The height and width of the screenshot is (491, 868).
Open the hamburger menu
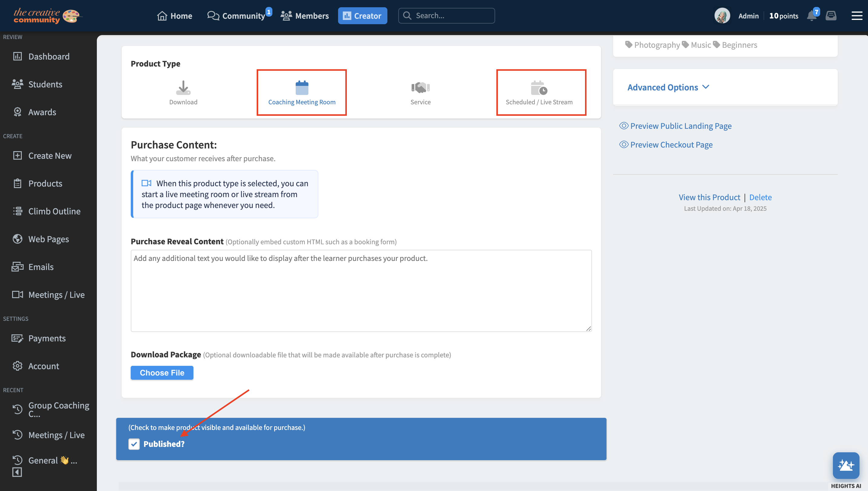[856, 16]
